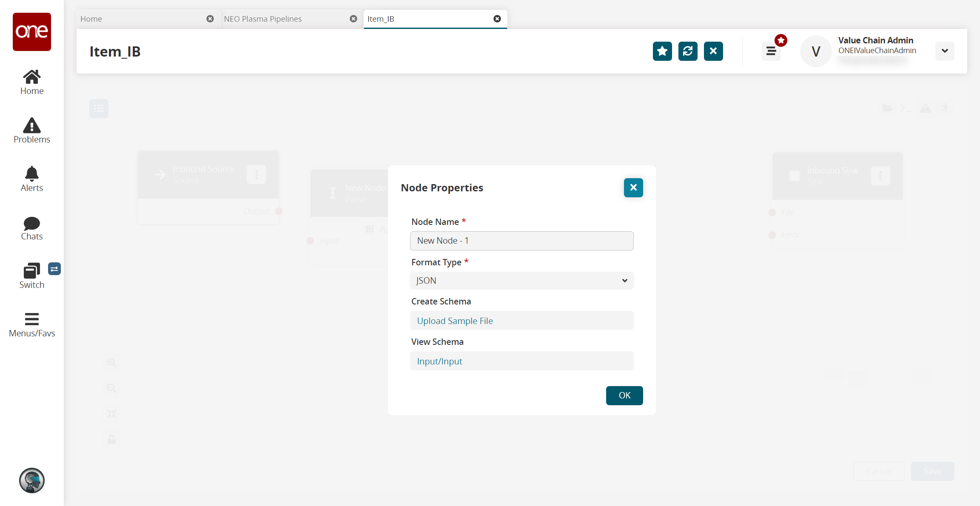Screen dimensions: 980x506
Task: Open the Chats speech bubble
Action: [32, 228]
